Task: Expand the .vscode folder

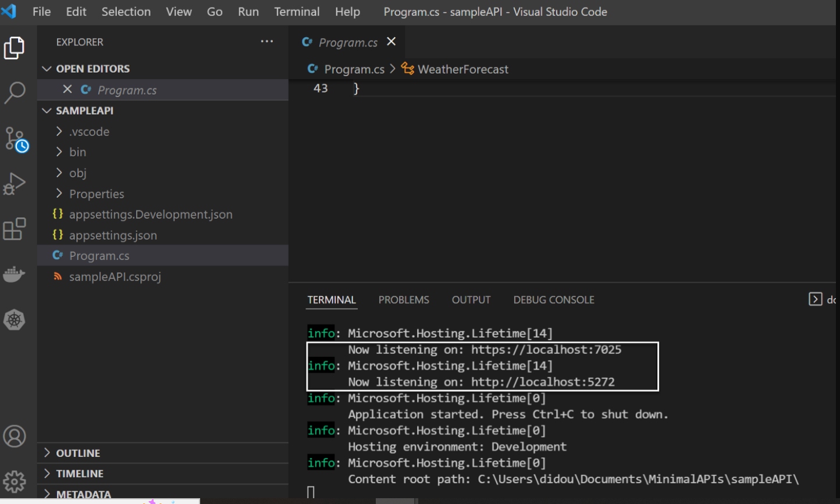Action: click(x=89, y=131)
